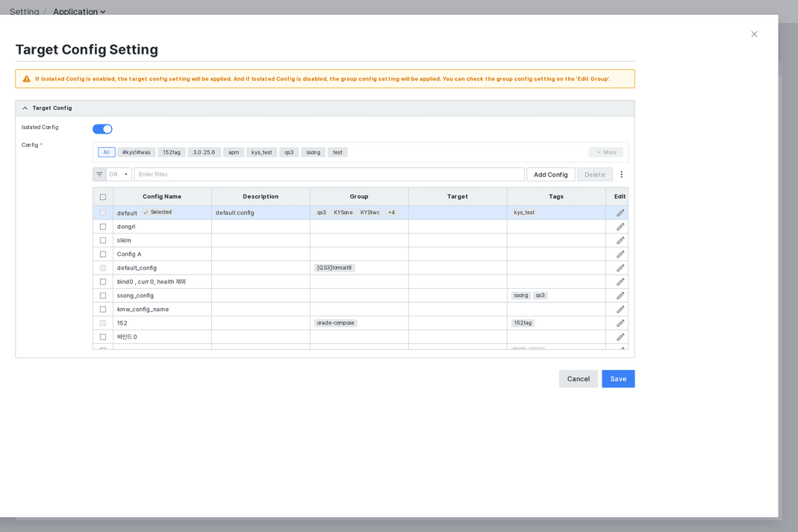This screenshot has width=798, height=532.
Task: Filter by 152tag tag
Action: click(x=172, y=152)
